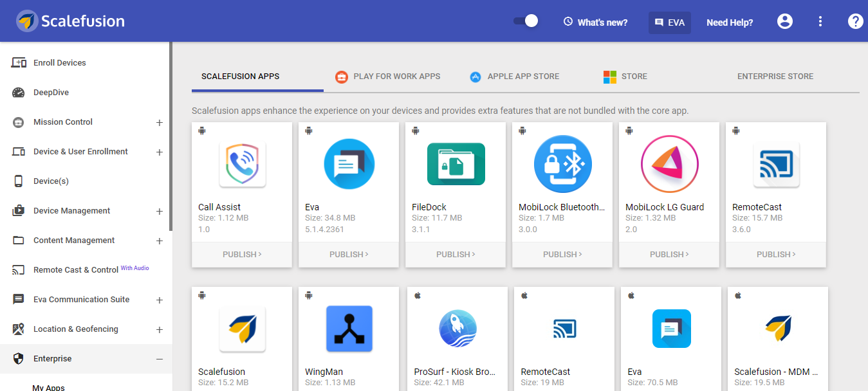Image resolution: width=868 pixels, height=391 pixels.
Task: Switch to Play for Work Apps tab
Action: 388,77
